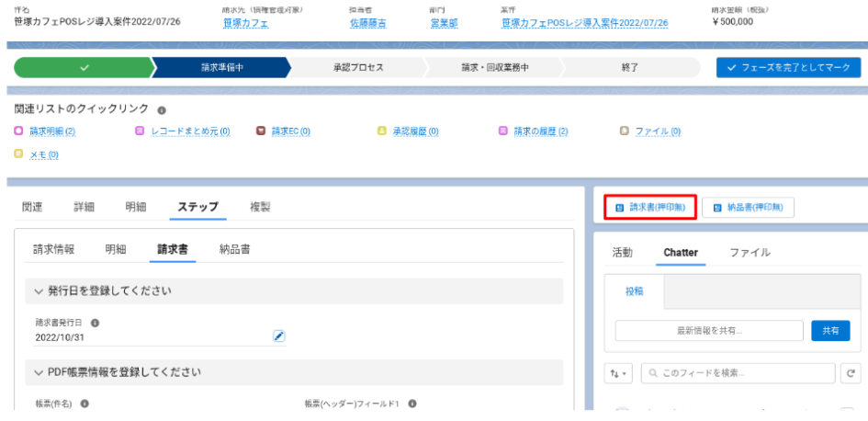Click the 請求書(押印無) button

650,208
